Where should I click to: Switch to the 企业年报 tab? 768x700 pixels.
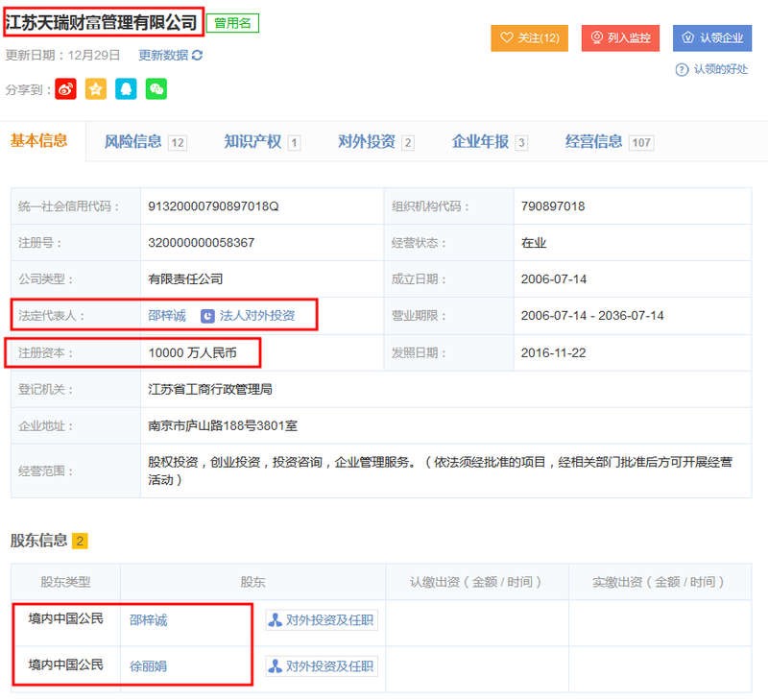[490, 142]
